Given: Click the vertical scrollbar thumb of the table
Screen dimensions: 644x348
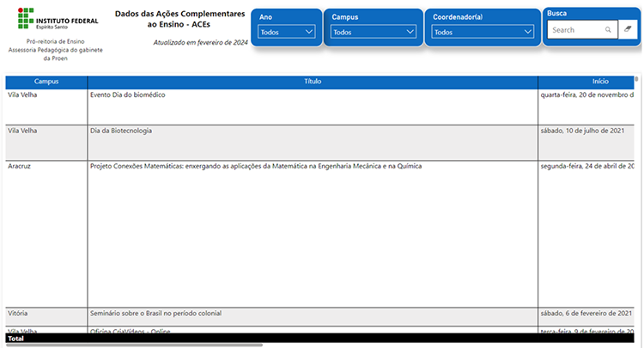Looking at the screenshot, I should (x=636, y=79).
